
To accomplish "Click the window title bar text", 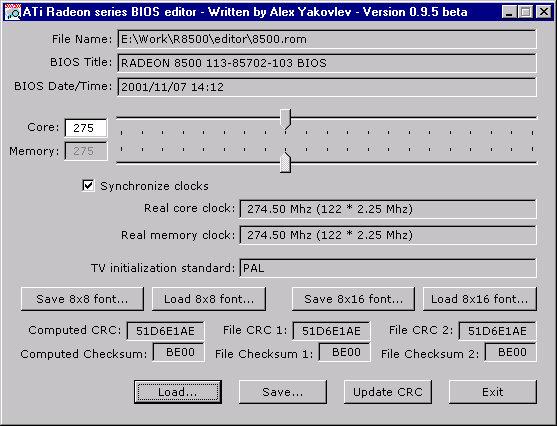I will [245, 12].
